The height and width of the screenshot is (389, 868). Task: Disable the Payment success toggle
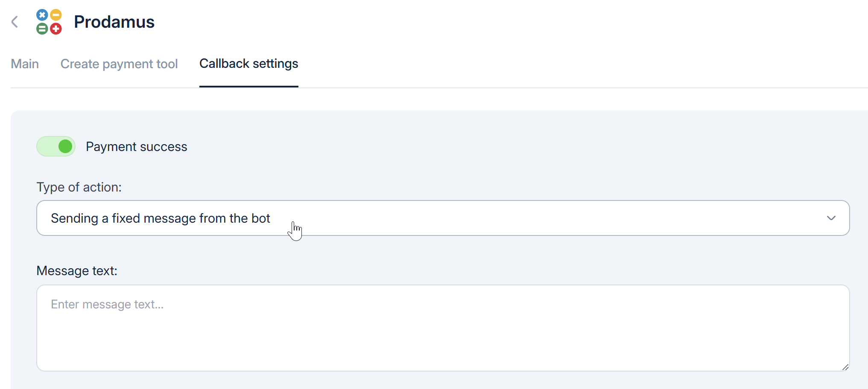(56, 146)
